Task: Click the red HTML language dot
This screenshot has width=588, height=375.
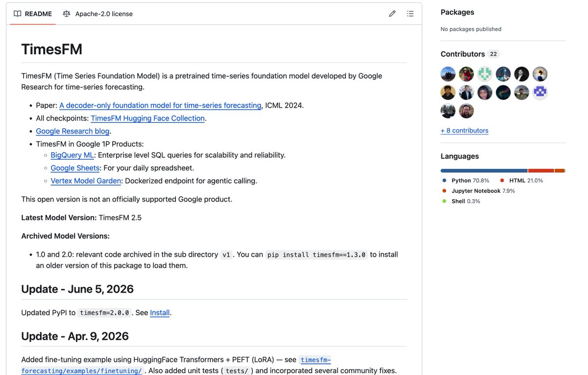Action: [502, 181]
